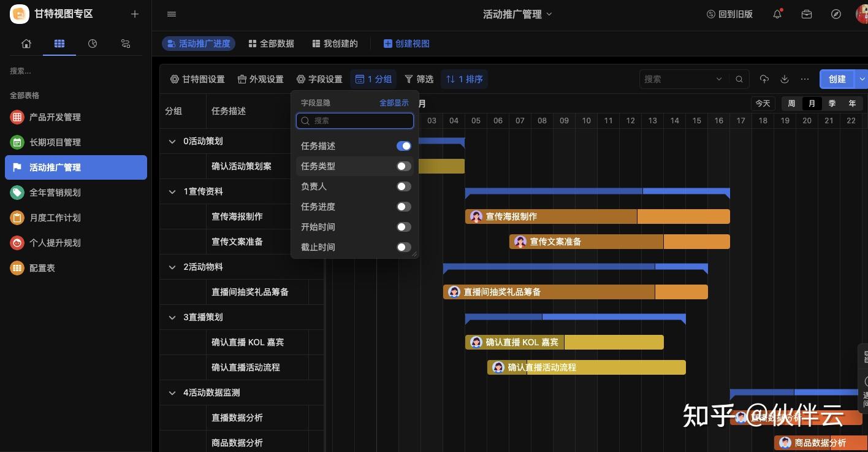Click 确认活动策划案 task row

point(242,166)
